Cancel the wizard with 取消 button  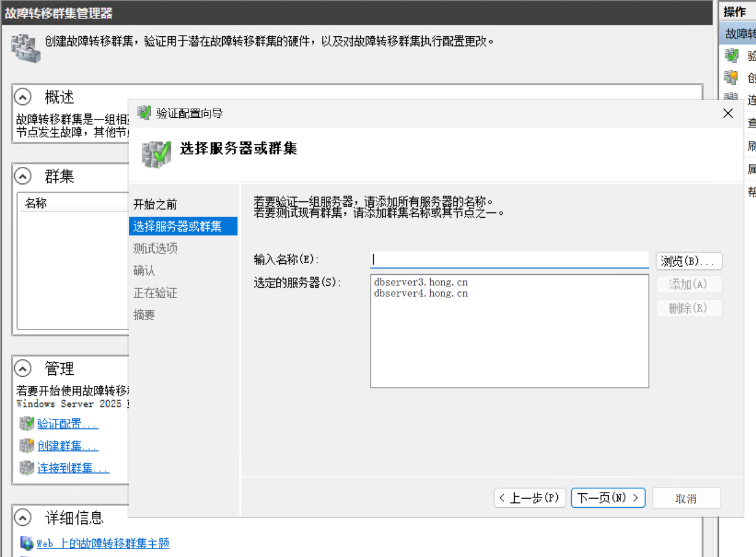pos(686,498)
